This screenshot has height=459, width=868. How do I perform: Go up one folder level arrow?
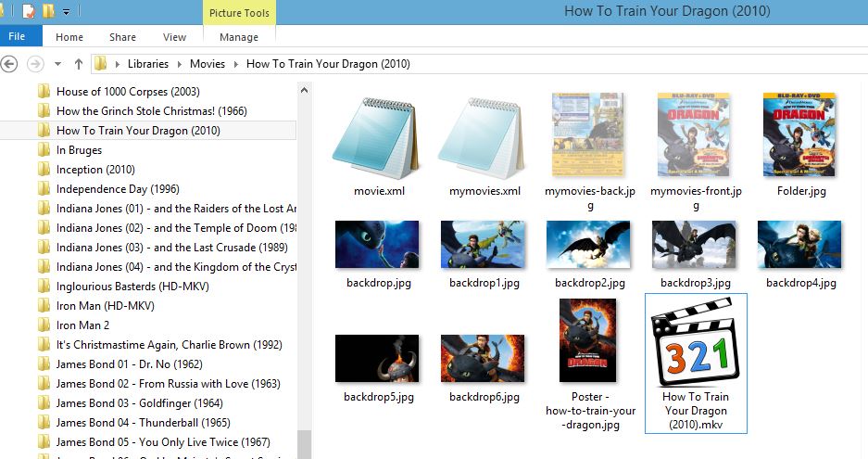[x=79, y=64]
